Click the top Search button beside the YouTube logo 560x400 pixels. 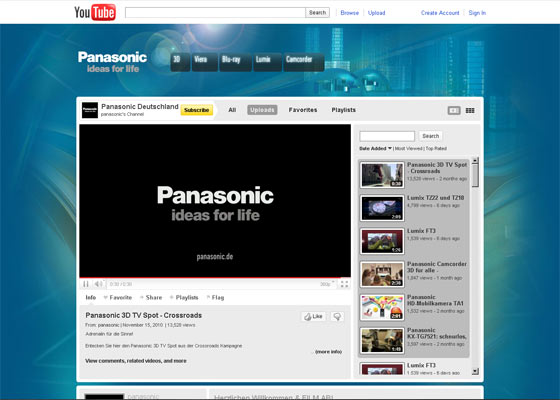(318, 12)
